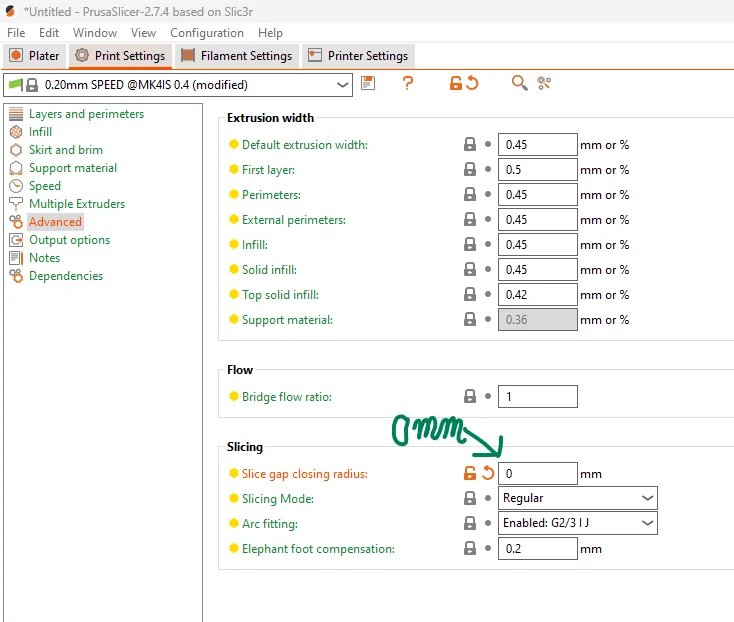Click lock icon for First layer width

point(470,169)
